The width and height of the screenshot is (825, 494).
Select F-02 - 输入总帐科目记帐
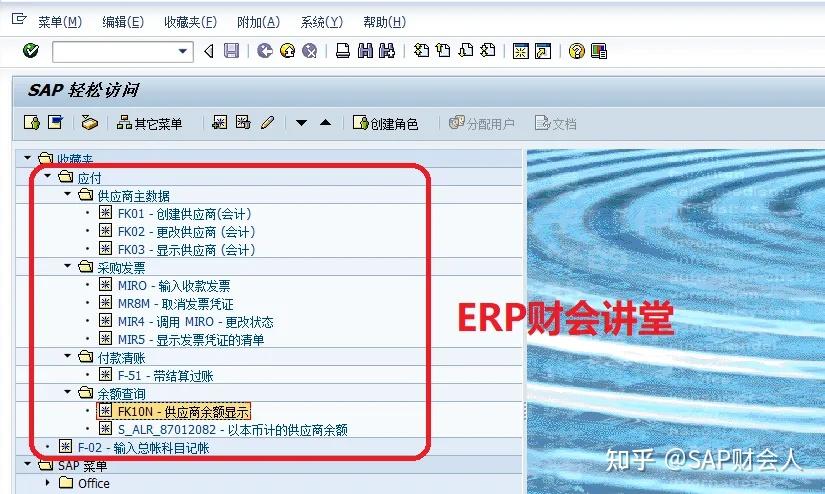coord(143,447)
